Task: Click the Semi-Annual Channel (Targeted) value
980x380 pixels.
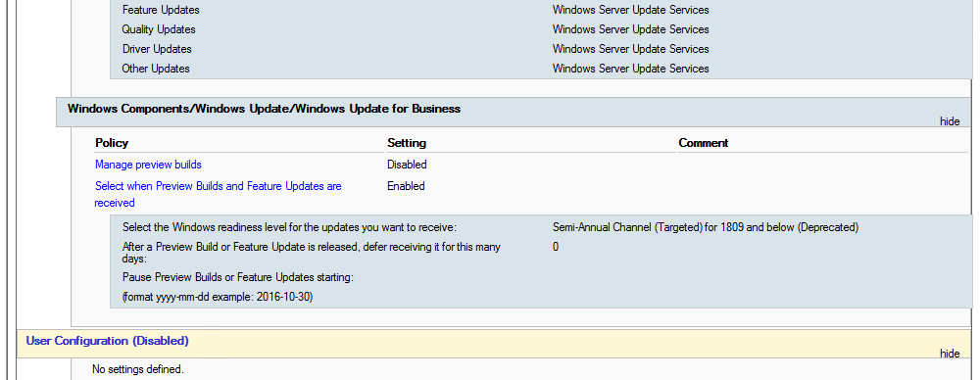Action: pyautogui.click(x=706, y=227)
